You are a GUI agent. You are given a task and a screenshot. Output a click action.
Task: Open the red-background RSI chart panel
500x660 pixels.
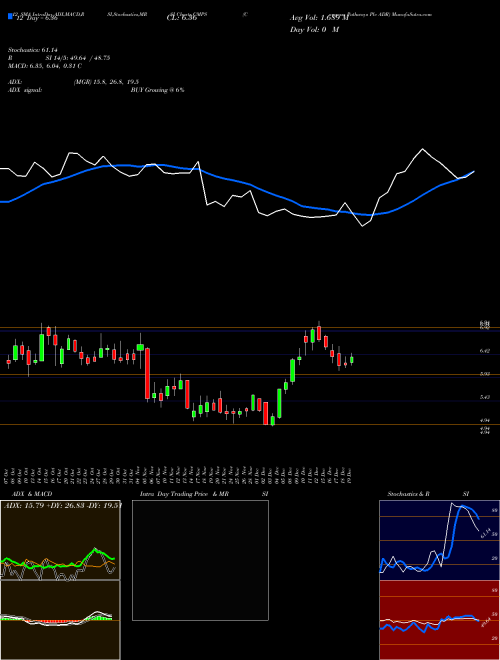pyautogui.click(x=439, y=620)
